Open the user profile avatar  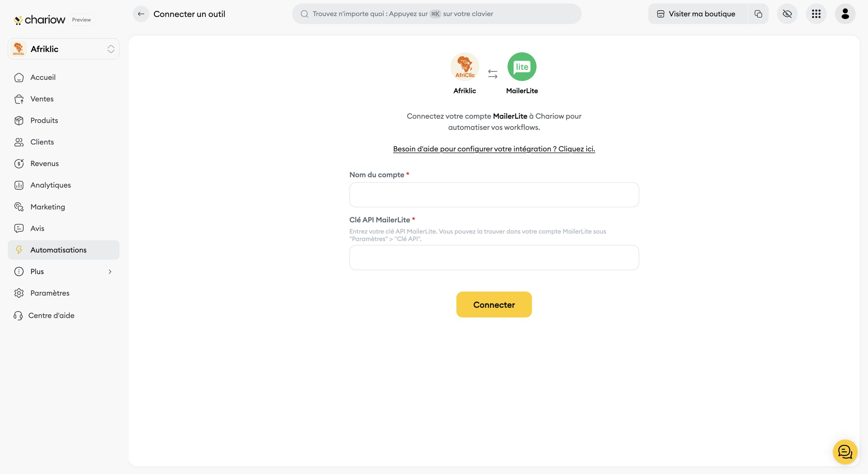[845, 14]
